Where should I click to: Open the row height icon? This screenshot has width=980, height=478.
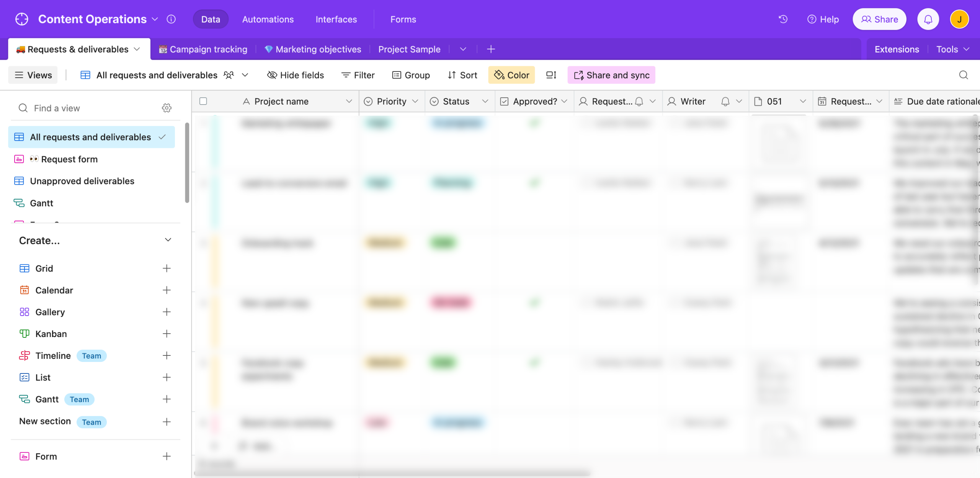(x=551, y=75)
